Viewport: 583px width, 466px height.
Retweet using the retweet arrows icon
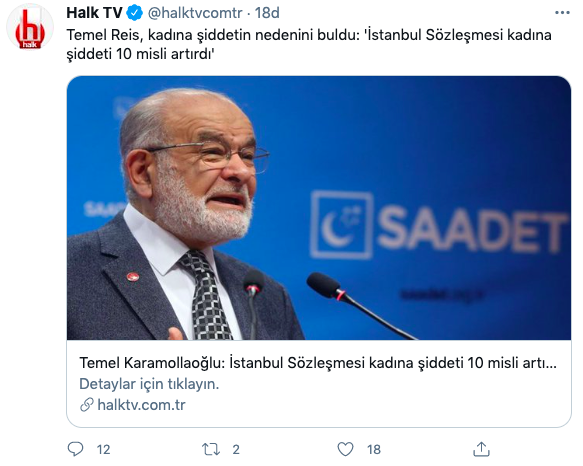tap(211, 449)
